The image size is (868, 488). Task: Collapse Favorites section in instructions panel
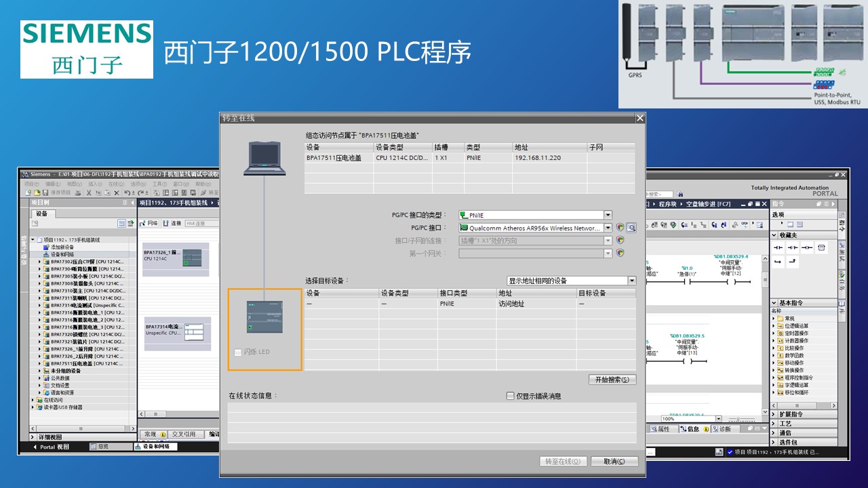[774, 235]
